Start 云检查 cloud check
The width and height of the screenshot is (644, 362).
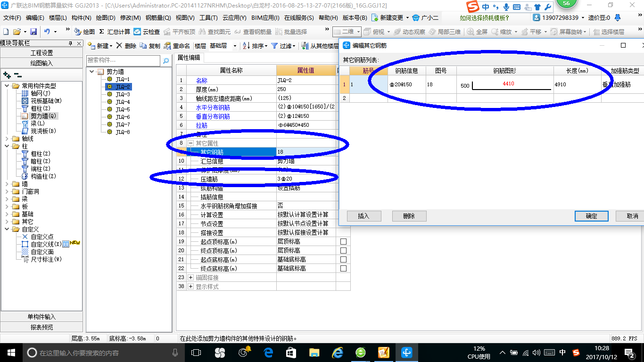(x=147, y=32)
